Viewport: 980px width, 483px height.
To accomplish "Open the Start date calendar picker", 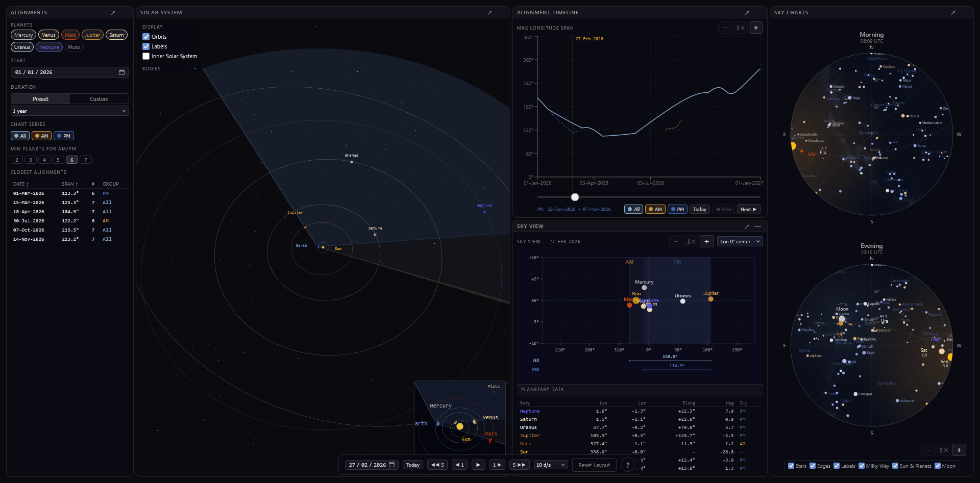I will tap(121, 72).
